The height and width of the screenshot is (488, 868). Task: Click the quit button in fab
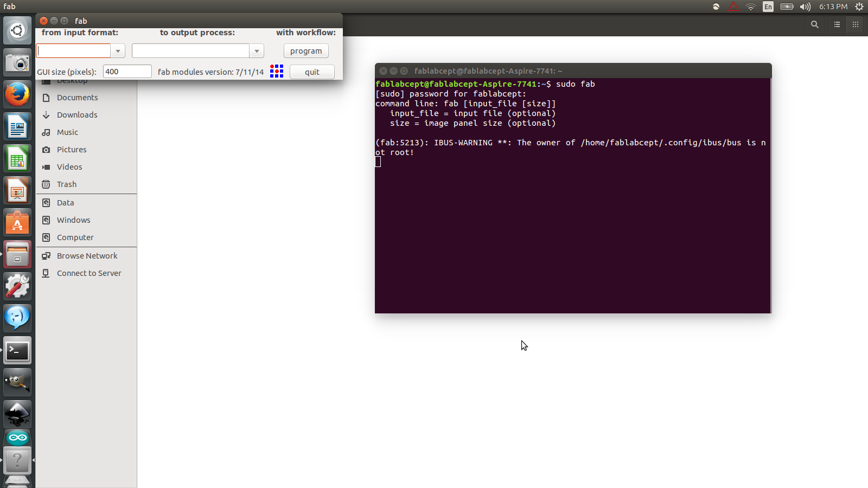(x=312, y=72)
